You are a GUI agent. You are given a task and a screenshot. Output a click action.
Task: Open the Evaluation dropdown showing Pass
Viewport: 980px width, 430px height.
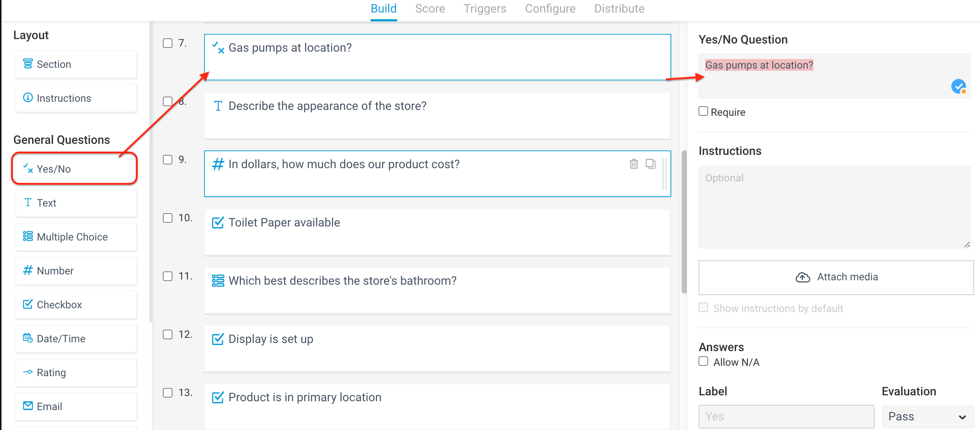coord(927,416)
